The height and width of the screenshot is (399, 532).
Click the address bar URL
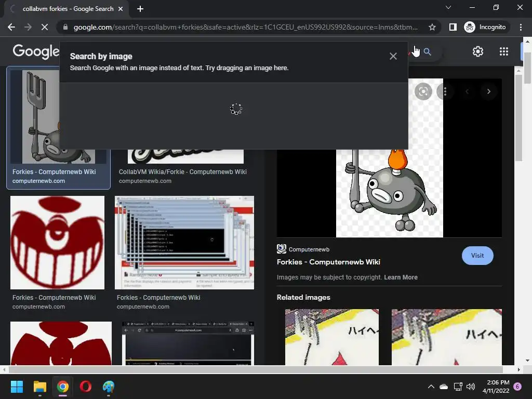click(245, 27)
